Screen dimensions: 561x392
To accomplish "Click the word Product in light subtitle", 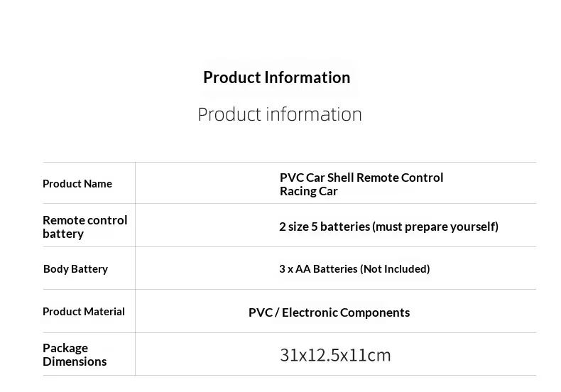I will (x=229, y=114).
